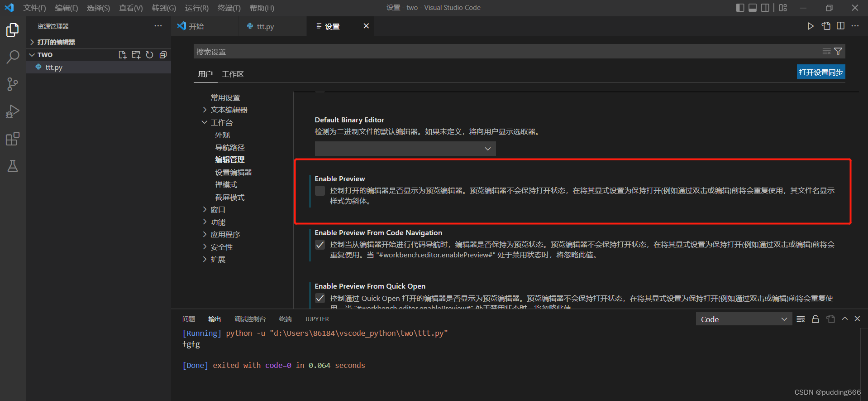Collapse 工作台 settings category

click(x=205, y=122)
